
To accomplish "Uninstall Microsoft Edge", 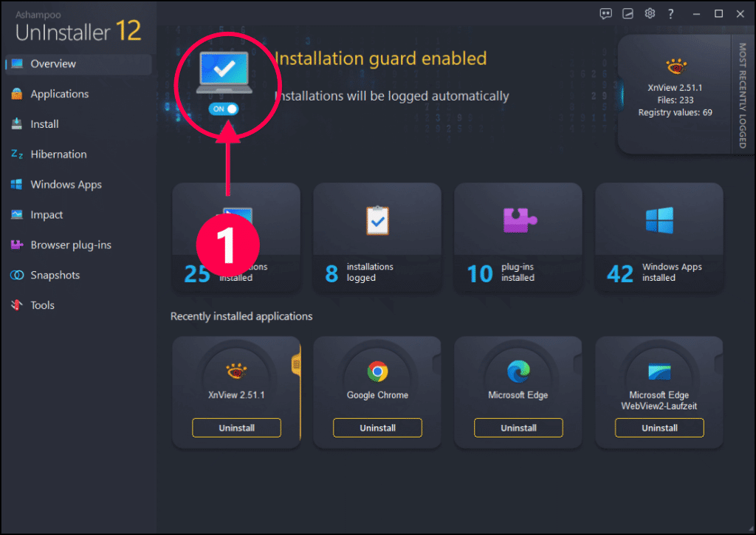I will 518,428.
